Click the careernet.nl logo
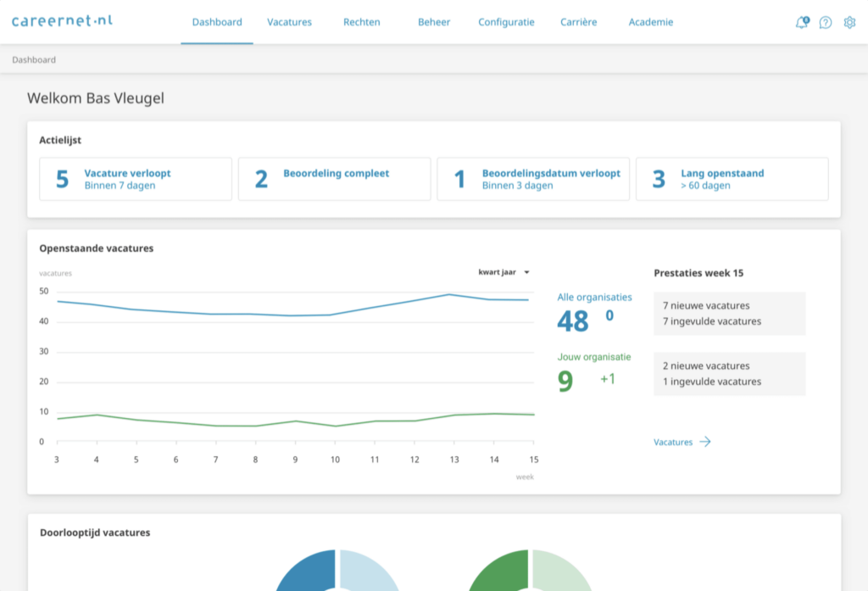This screenshot has width=868, height=591. click(62, 20)
